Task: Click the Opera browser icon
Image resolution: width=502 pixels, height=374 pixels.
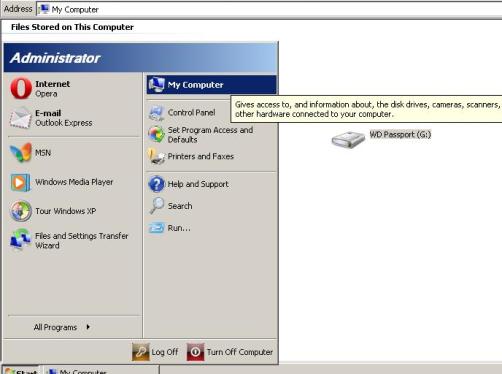Action: 21,88
